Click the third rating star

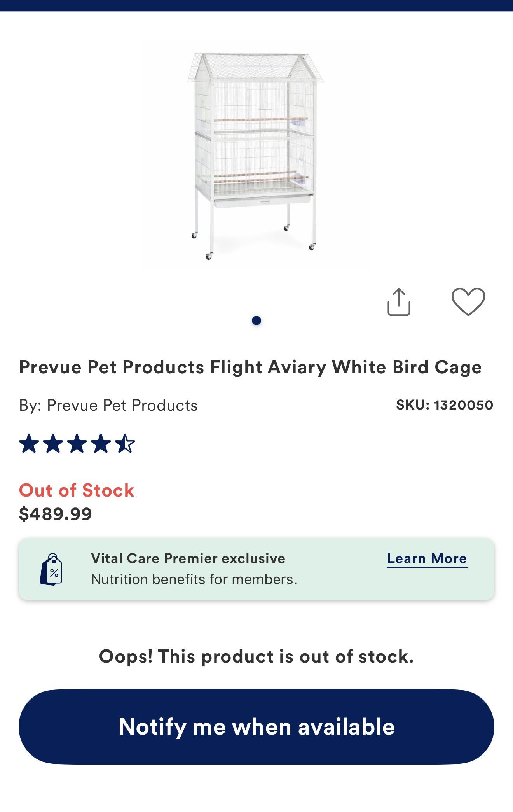77,444
